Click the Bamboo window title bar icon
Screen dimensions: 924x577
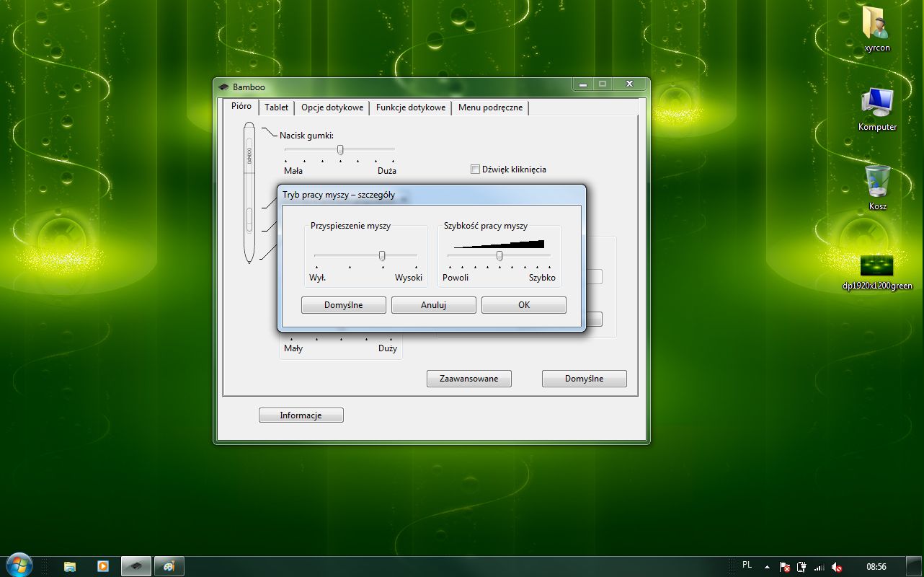[x=223, y=87]
